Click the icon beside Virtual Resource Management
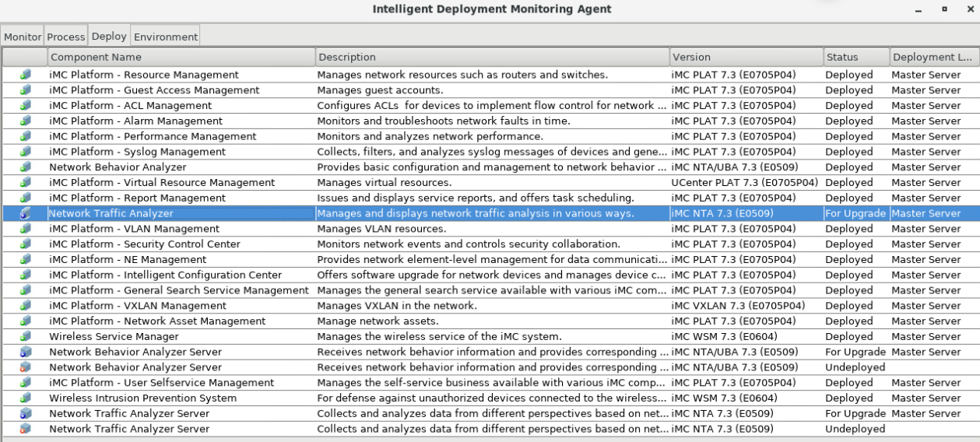The height and width of the screenshot is (442, 980). pos(26,183)
